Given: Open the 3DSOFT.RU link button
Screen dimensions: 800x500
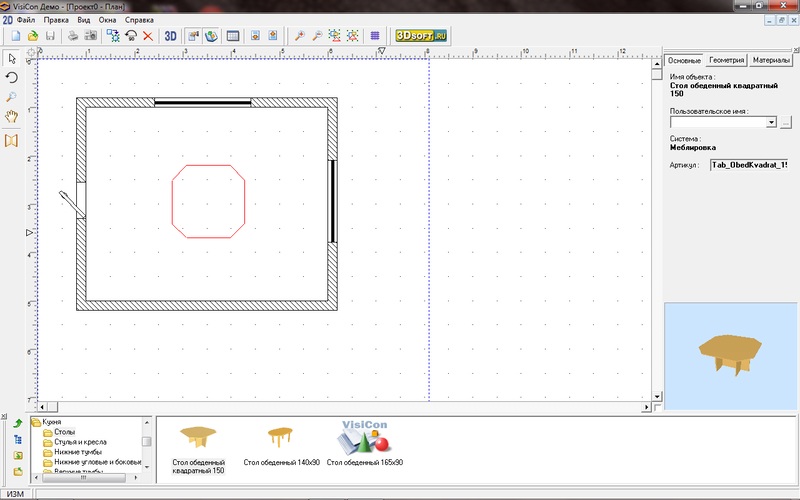Looking at the screenshot, I should pyautogui.click(x=421, y=36).
